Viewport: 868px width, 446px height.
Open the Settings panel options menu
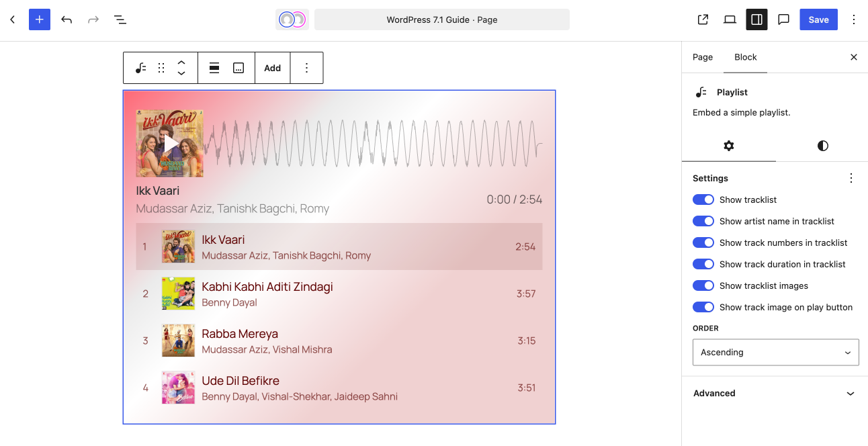[x=851, y=178]
